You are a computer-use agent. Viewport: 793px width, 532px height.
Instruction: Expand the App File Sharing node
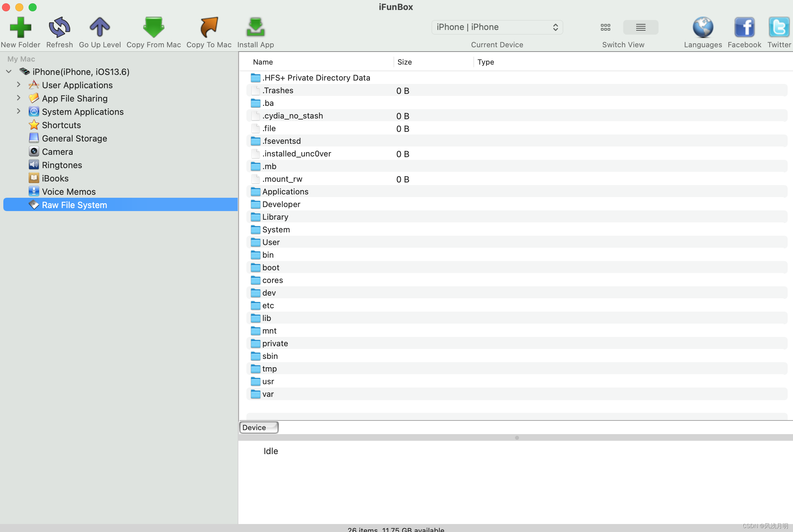(19, 98)
